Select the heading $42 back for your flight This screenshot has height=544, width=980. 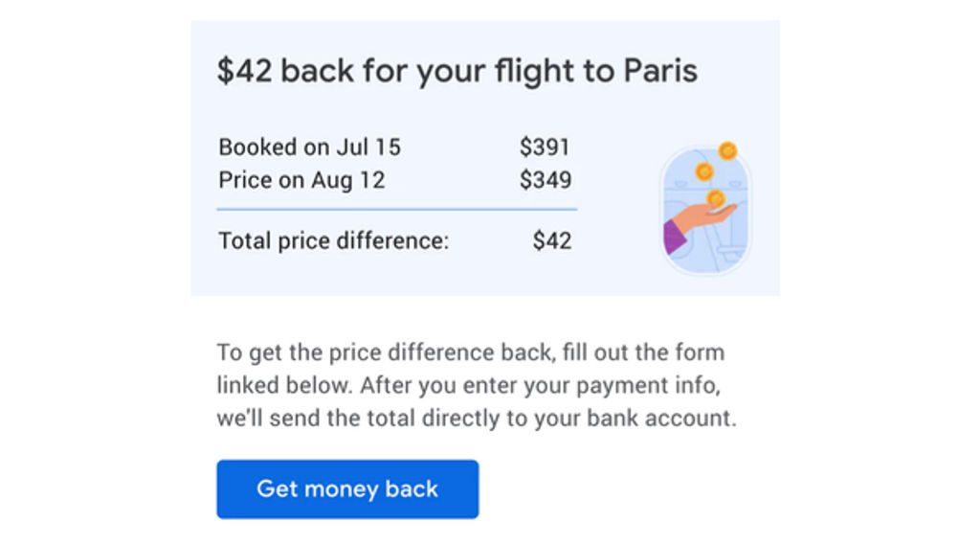[x=457, y=70]
